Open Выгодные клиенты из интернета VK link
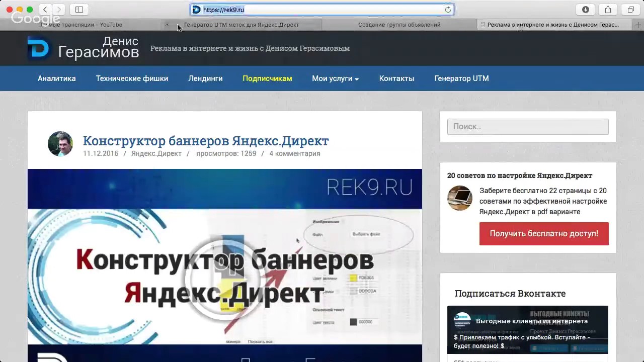Screen dimensions: 644x362 532,321
